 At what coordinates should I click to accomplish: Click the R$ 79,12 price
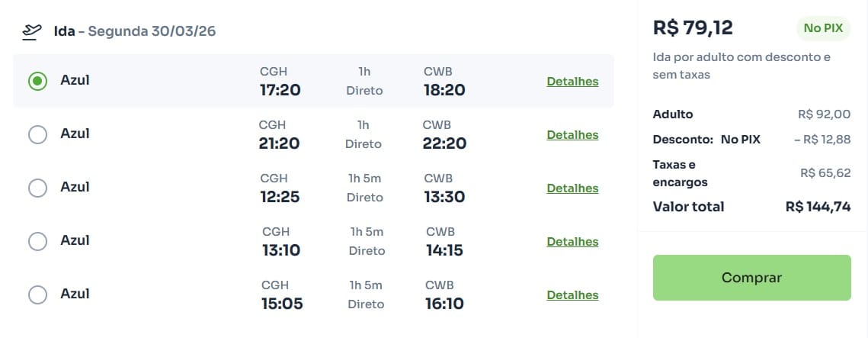tap(693, 28)
